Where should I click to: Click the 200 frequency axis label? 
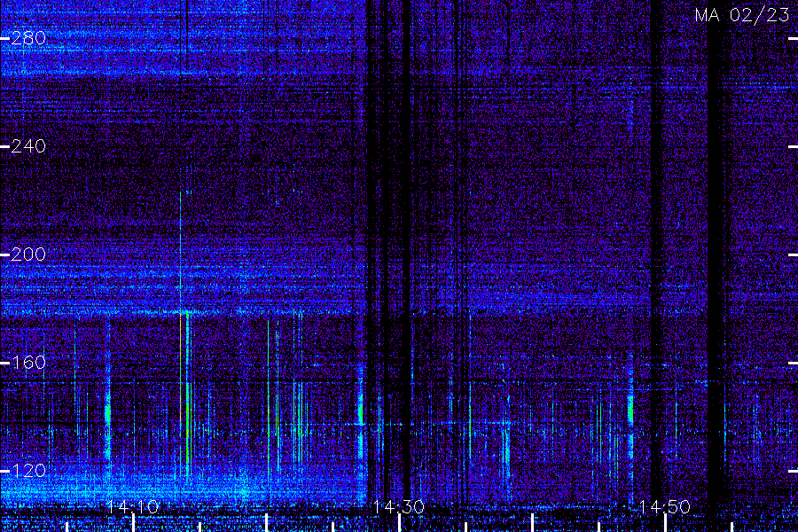pos(28,254)
